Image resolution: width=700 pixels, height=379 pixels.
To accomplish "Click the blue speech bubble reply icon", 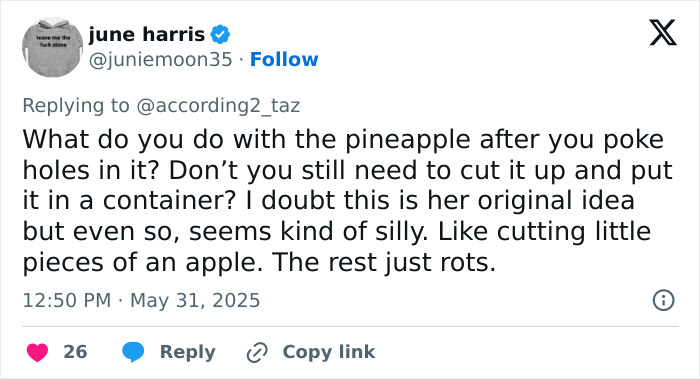I will tap(133, 352).
